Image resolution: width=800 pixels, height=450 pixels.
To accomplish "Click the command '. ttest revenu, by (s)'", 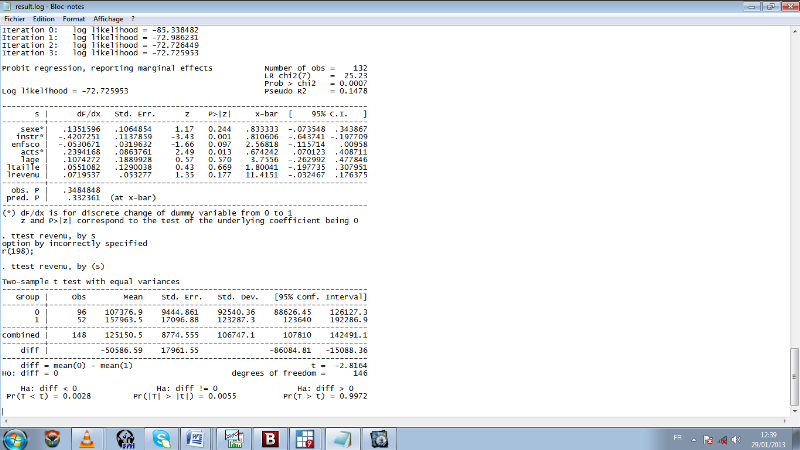I will tap(53, 266).
